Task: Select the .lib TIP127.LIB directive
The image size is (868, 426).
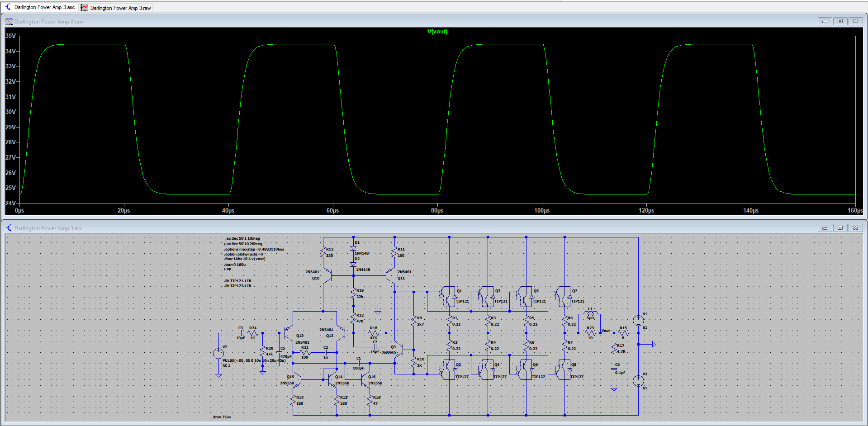Action: coord(237,286)
